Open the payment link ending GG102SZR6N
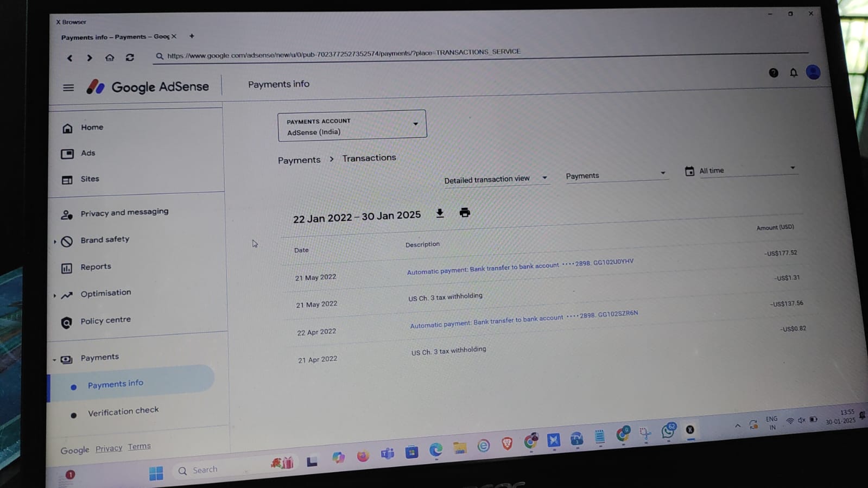The width and height of the screenshot is (868, 488). (524, 319)
